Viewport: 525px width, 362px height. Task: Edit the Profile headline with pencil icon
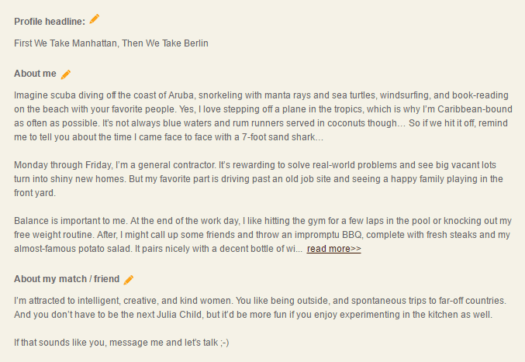94,19
